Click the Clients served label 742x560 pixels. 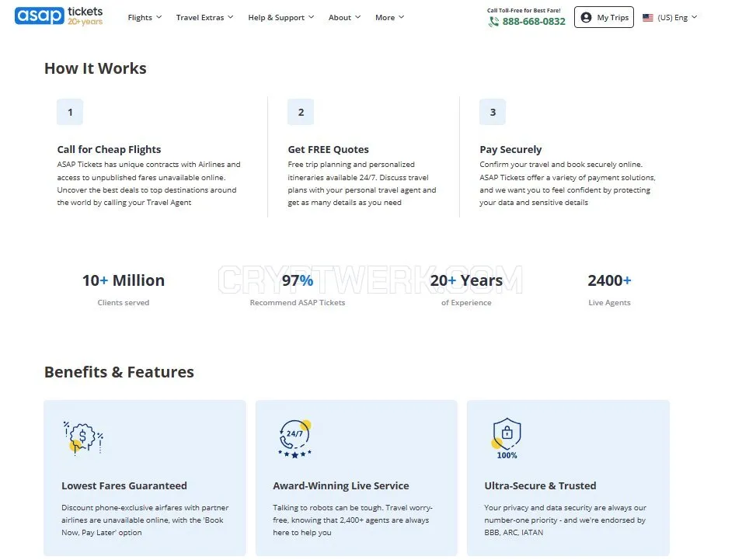coord(123,303)
